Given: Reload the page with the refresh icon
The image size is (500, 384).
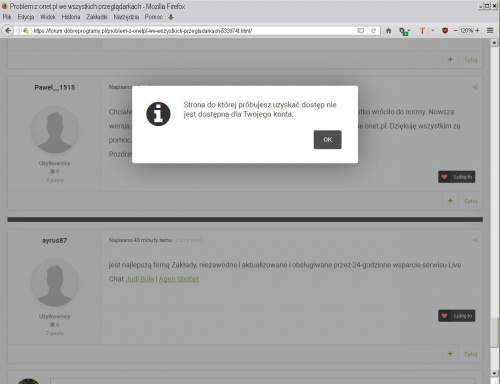Looking at the screenshot, I should pyautogui.click(x=373, y=31).
